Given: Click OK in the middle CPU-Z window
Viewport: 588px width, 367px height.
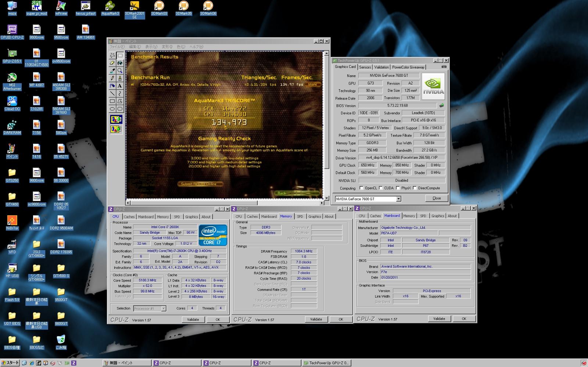Looking at the screenshot, I should coord(341,319).
